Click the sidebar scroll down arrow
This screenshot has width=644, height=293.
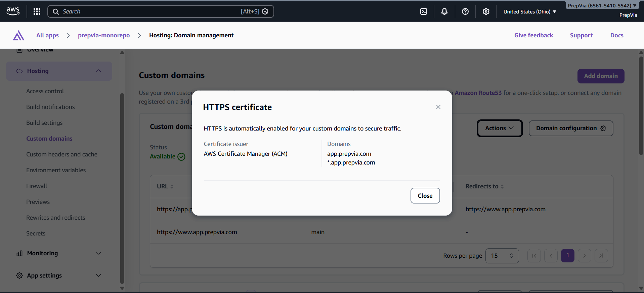click(122, 288)
